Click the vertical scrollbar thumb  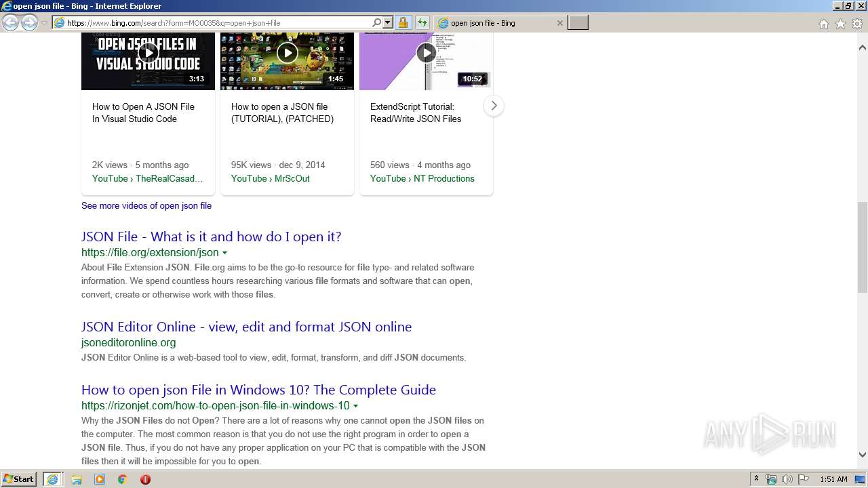click(x=863, y=247)
